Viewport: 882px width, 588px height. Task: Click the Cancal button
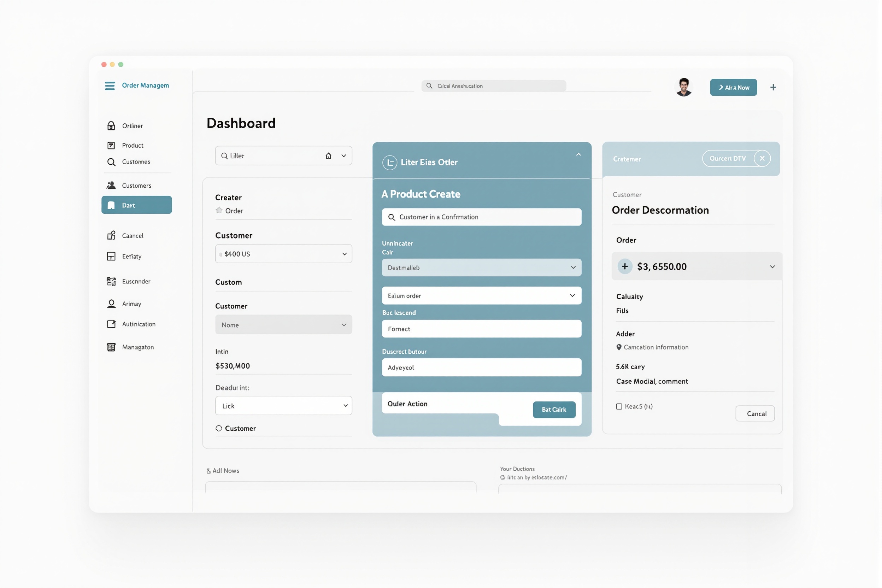pos(754,414)
